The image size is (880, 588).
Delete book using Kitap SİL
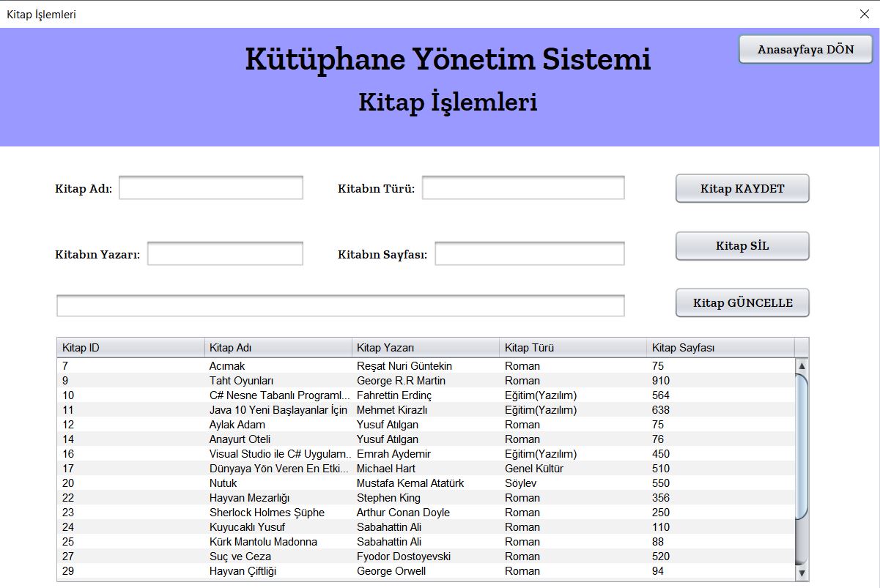point(742,246)
